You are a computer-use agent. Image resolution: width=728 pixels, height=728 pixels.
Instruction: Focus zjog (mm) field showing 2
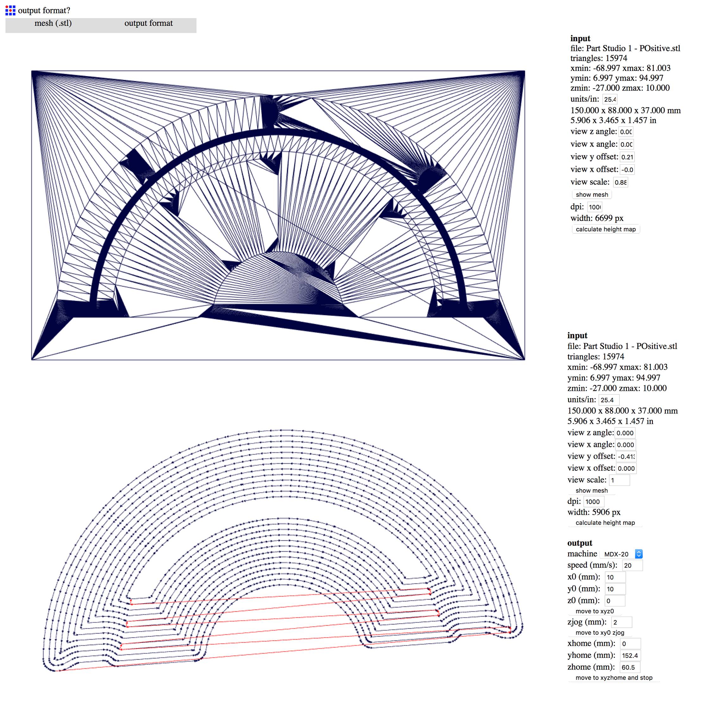(x=622, y=622)
